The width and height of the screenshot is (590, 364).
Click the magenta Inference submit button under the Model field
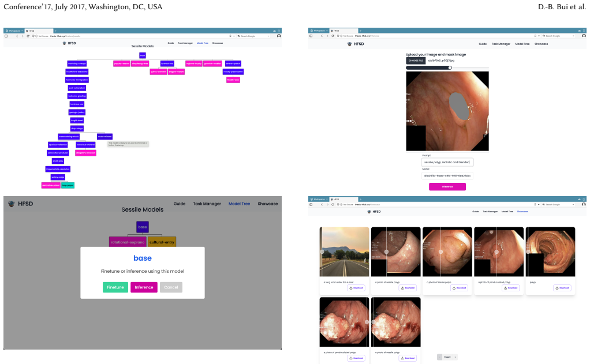click(x=447, y=186)
